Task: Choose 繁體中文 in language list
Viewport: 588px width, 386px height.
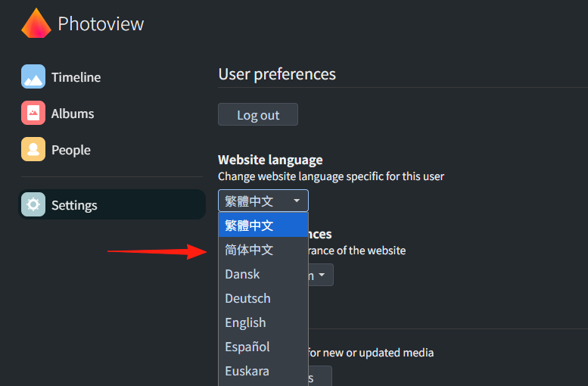Action: pos(263,225)
